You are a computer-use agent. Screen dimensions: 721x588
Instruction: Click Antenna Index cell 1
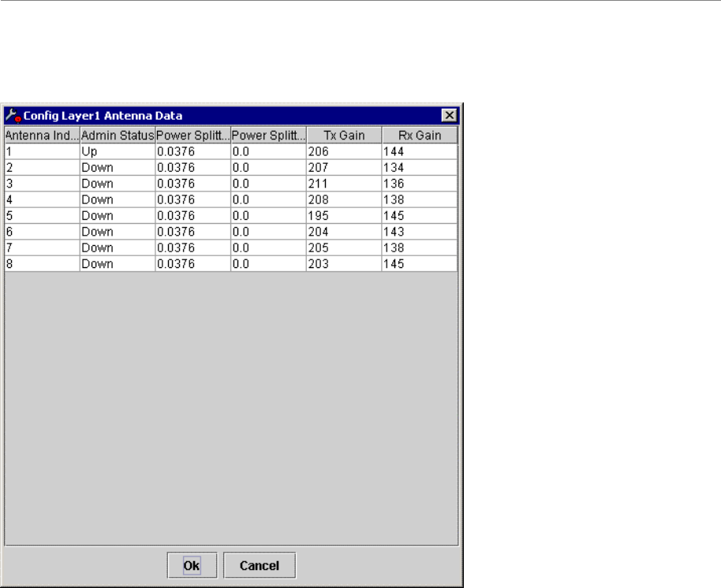click(x=42, y=151)
